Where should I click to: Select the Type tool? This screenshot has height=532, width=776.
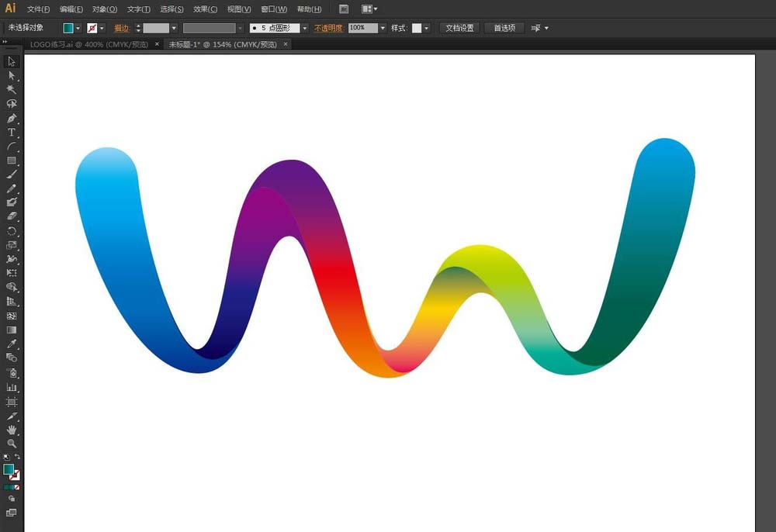pos(12,133)
